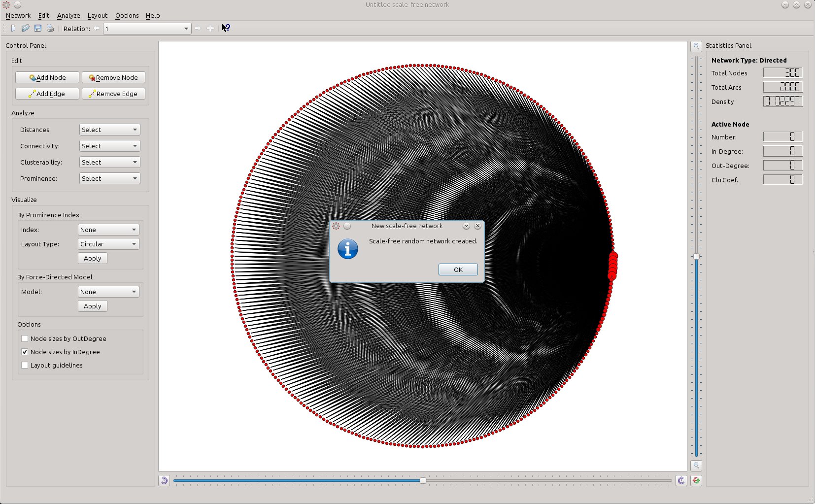This screenshot has height=504, width=815.
Task: Print the network via printer icon
Action: pyautogui.click(x=50, y=29)
